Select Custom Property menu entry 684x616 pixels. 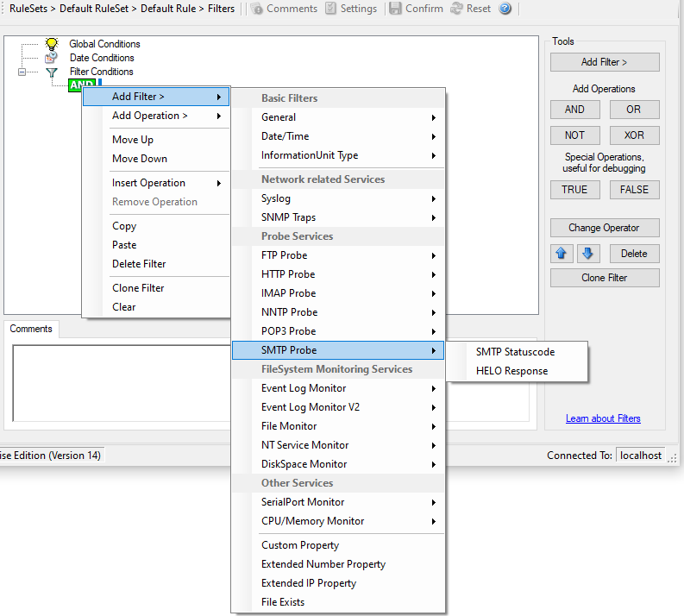pyautogui.click(x=300, y=545)
